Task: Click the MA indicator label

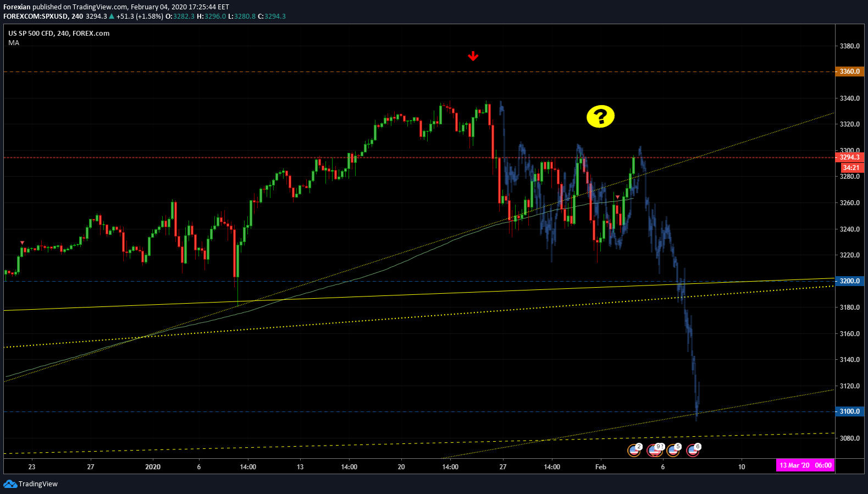Action: [x=14, y=42]
